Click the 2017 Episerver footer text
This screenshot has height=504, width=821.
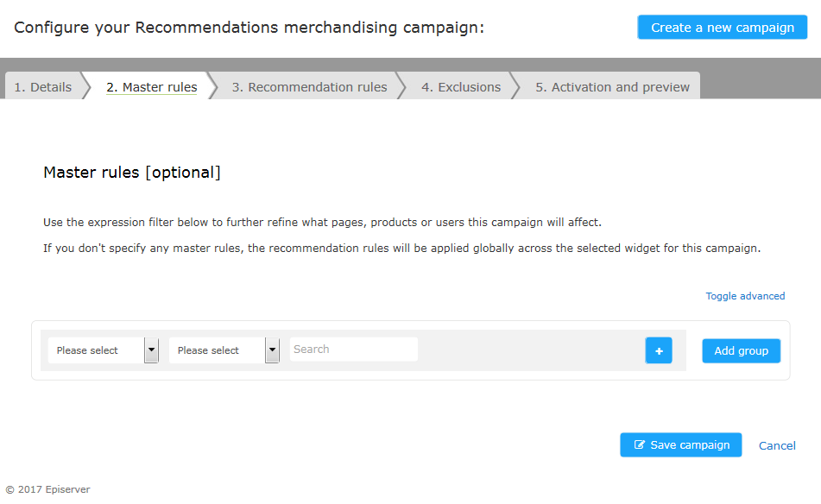coord(48,489)
